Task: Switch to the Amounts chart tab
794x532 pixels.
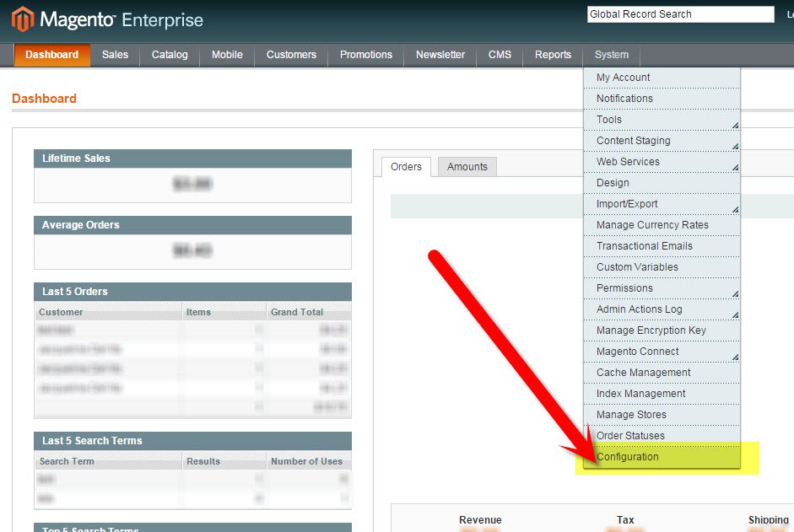Action: click(x=467, y=167)
